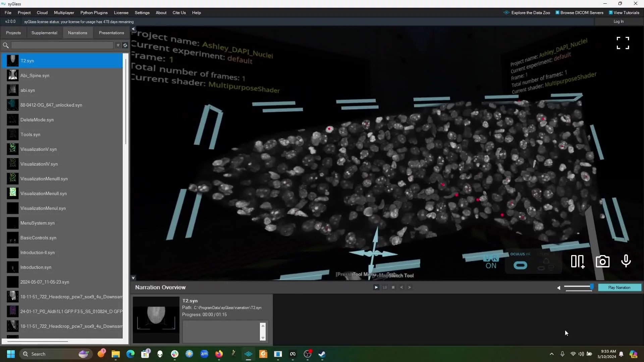Switch to the Presentations tab
Image resolution: width=644 pixels, height=362 pixels.
pos(111,33)
